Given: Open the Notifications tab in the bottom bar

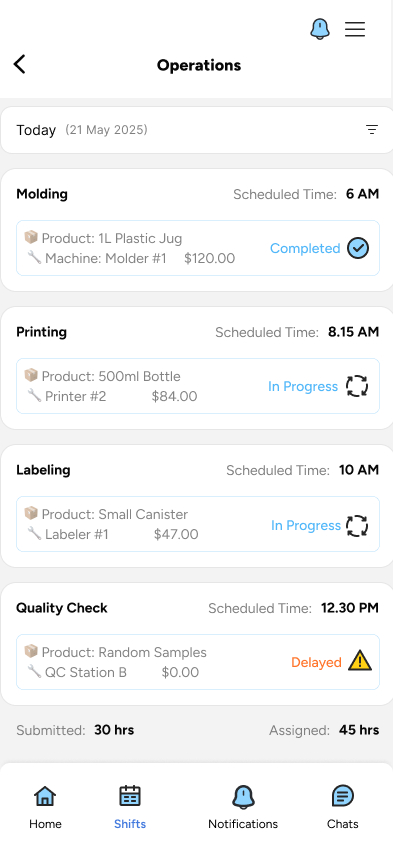Looking at the screenshot, I should point(243,807).
